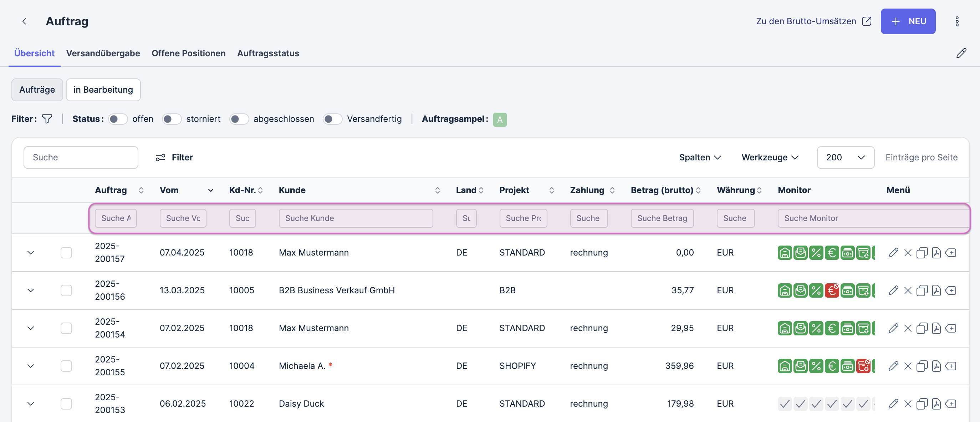Click pencil edit icon for order 2025-200157
Image resolution: width=980 pixels, height=422 pixels.
(893, 252)
